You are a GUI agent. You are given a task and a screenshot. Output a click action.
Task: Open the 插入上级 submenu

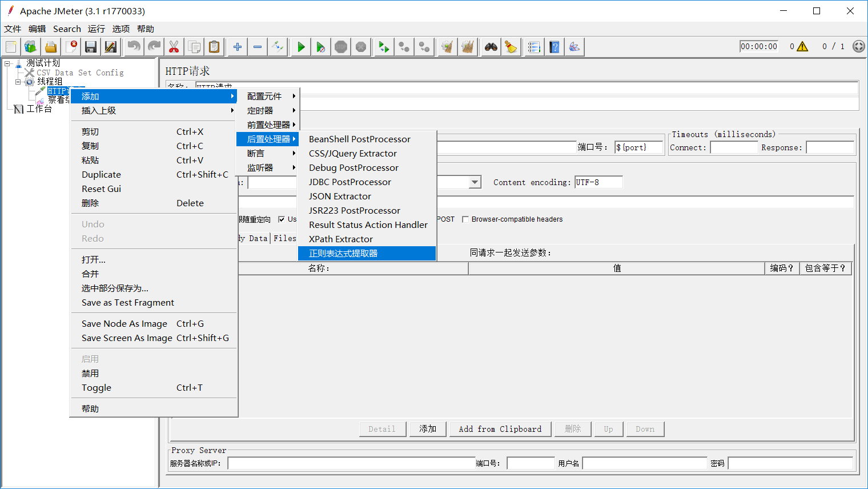pyautogui.click(x=154, y=111)
